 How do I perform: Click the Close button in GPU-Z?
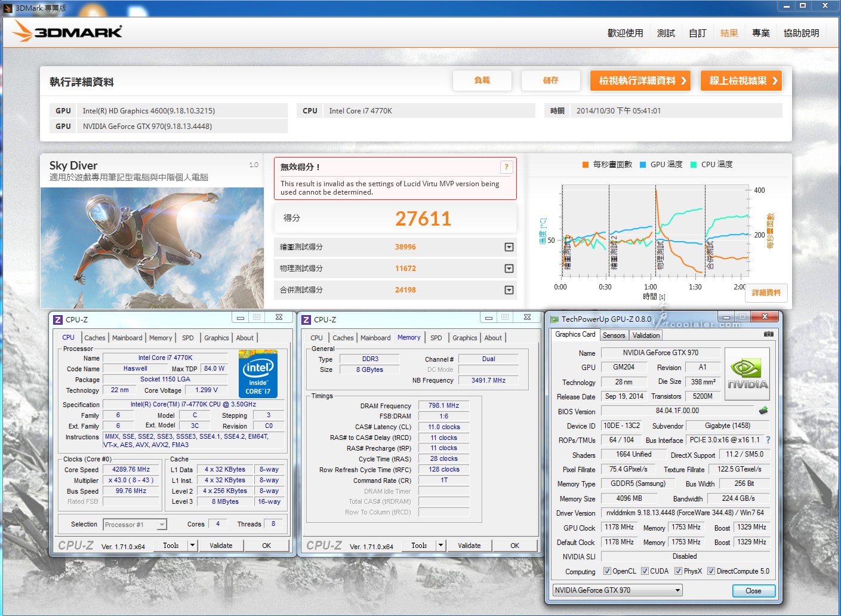(x=753, y=591)
